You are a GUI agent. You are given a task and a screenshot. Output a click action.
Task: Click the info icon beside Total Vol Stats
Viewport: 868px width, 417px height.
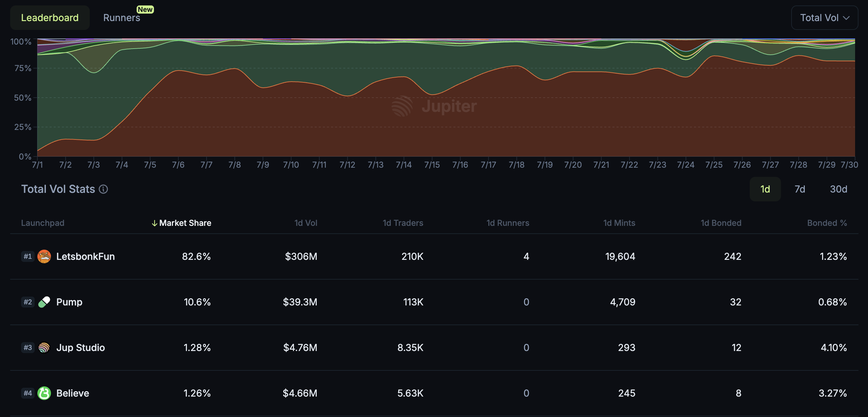point(103,189)
